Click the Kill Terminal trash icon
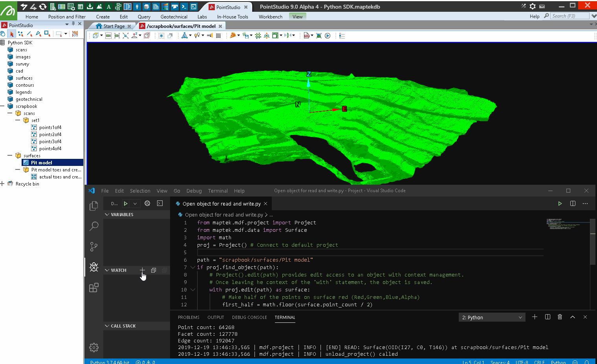 560,317
